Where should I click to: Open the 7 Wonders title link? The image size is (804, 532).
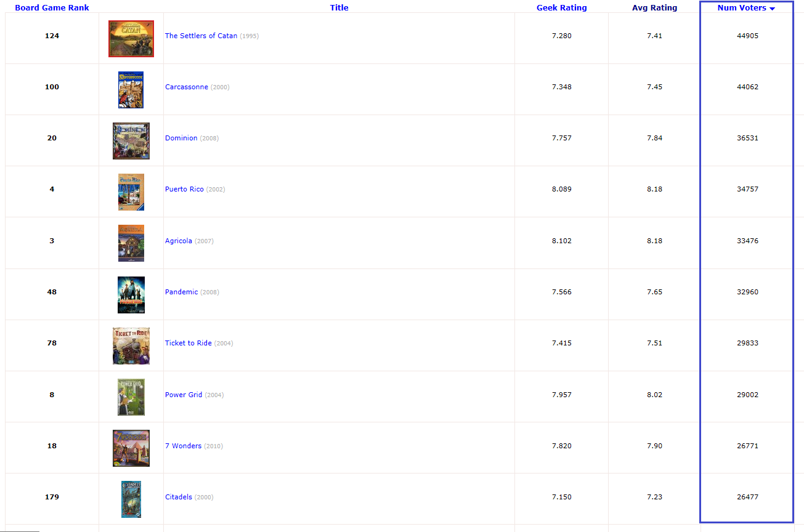(183, 446)
